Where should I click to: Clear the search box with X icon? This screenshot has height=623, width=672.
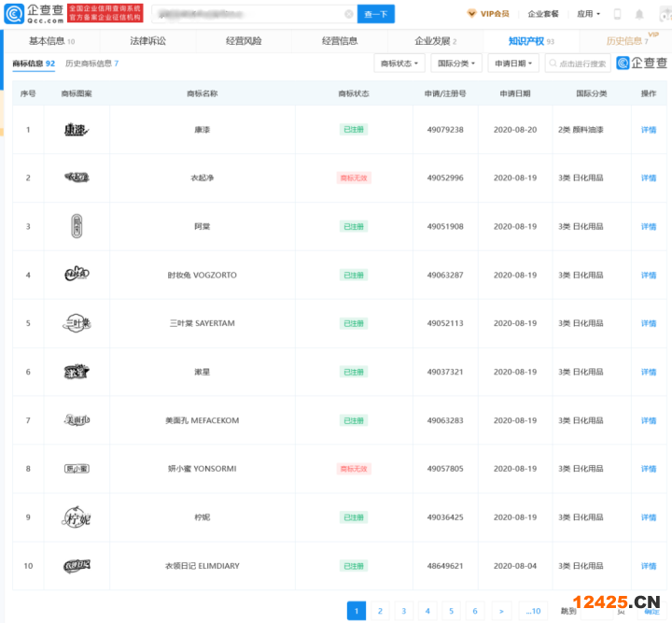pos(349,14)
